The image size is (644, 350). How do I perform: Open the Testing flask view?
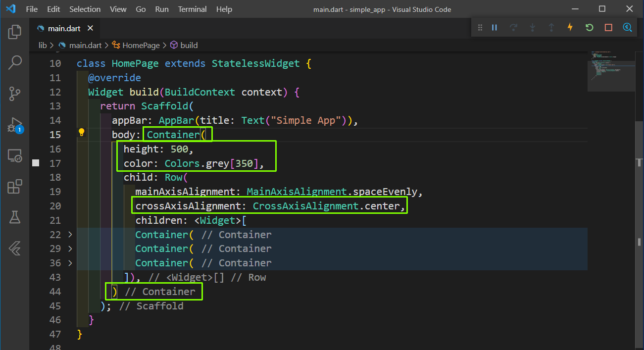click(x=15, y=217)
